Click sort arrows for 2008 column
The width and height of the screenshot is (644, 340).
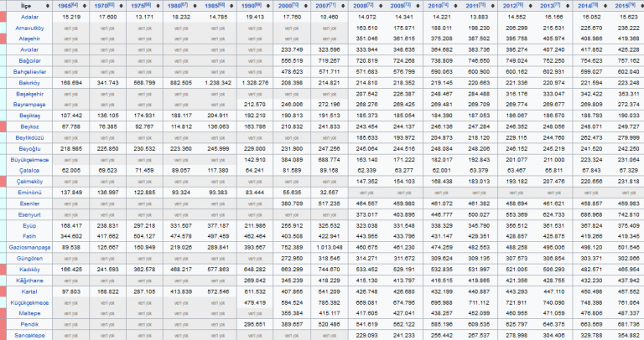click(381, 5)
